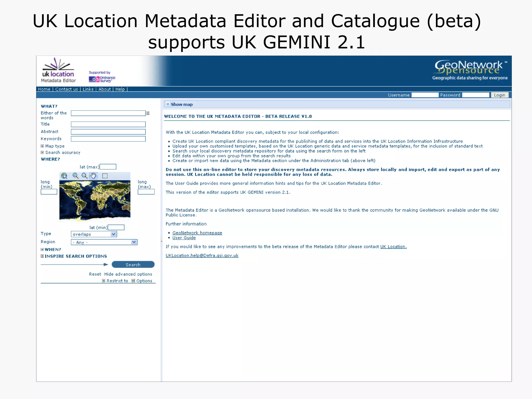Click the Password input field
Image resolution: width=532 pixels, height=399 pixels.
tap(476, 95)
